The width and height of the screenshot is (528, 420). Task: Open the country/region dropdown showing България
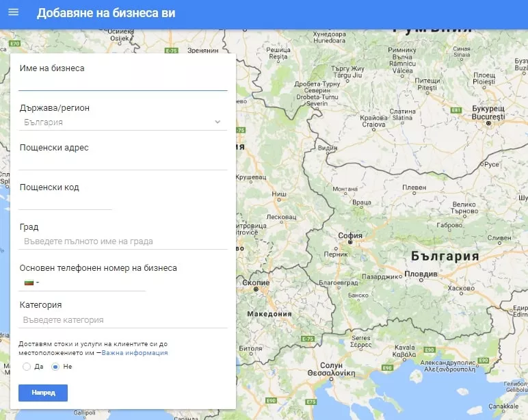click(x=123, y=122)
